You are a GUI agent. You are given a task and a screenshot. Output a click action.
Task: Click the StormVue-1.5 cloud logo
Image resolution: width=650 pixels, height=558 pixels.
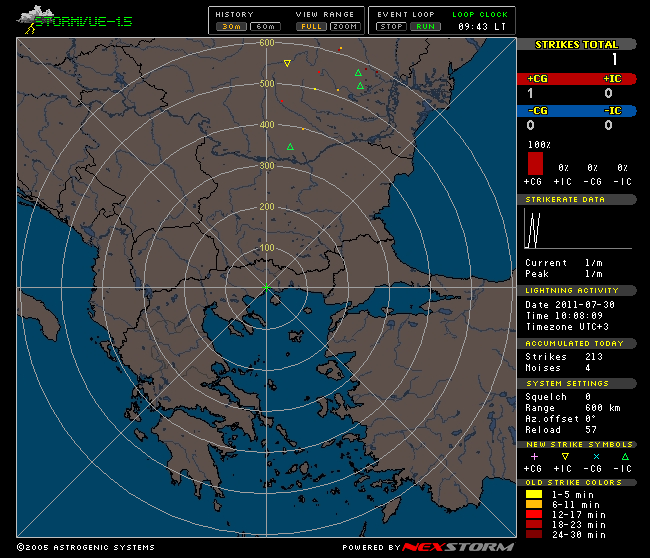[75, 19]
